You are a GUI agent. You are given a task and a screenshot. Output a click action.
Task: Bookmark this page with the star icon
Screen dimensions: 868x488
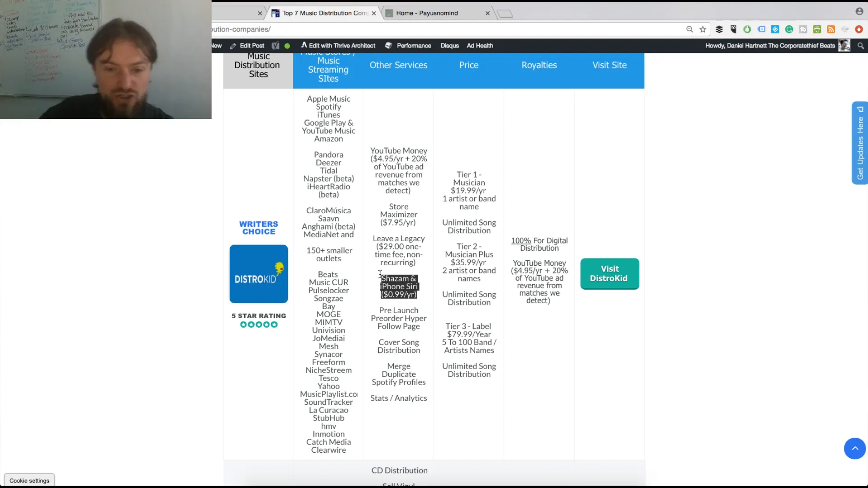coord(703,29)
